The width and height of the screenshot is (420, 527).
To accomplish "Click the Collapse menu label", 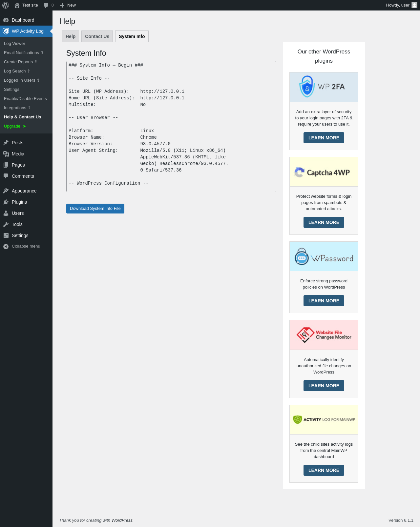I will (26, 246).
